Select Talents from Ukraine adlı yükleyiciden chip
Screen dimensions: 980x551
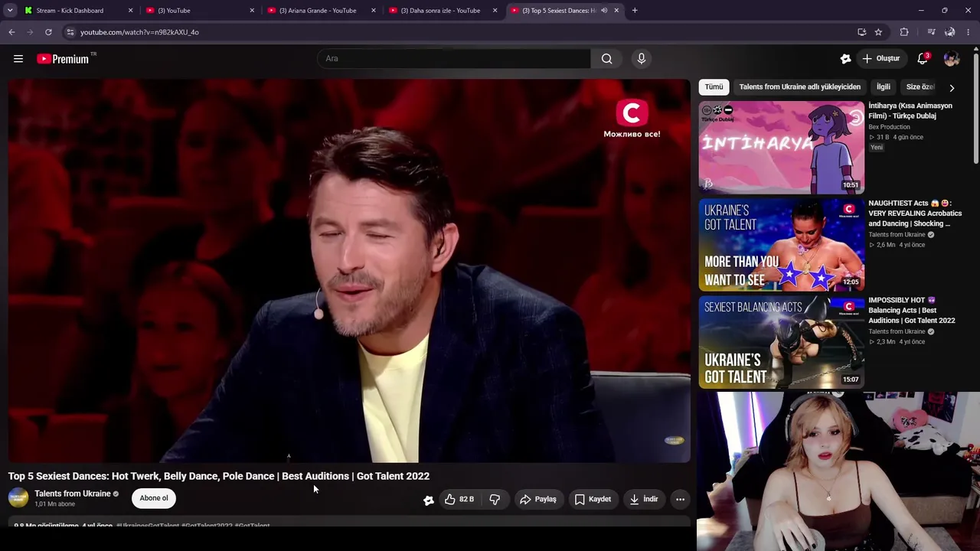[x=799, y=87]
